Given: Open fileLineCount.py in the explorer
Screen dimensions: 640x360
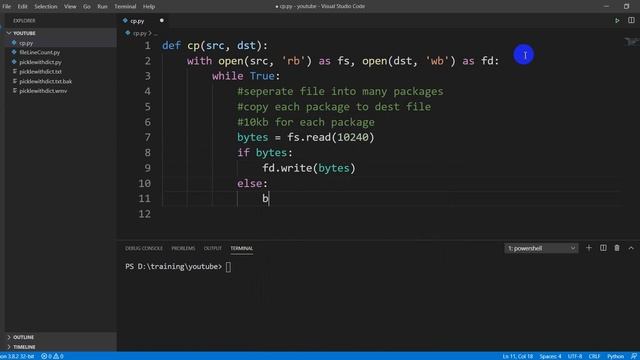Looking at the screenshot, I should pyautogui.click(x=40, y=52).
